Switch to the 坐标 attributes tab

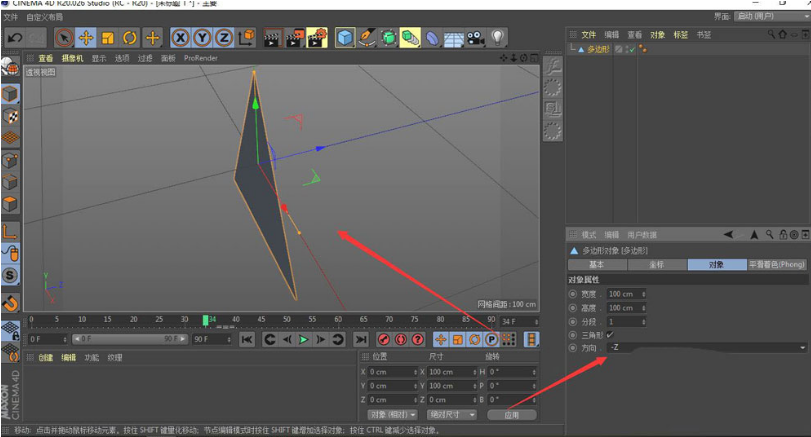[656, 265]
